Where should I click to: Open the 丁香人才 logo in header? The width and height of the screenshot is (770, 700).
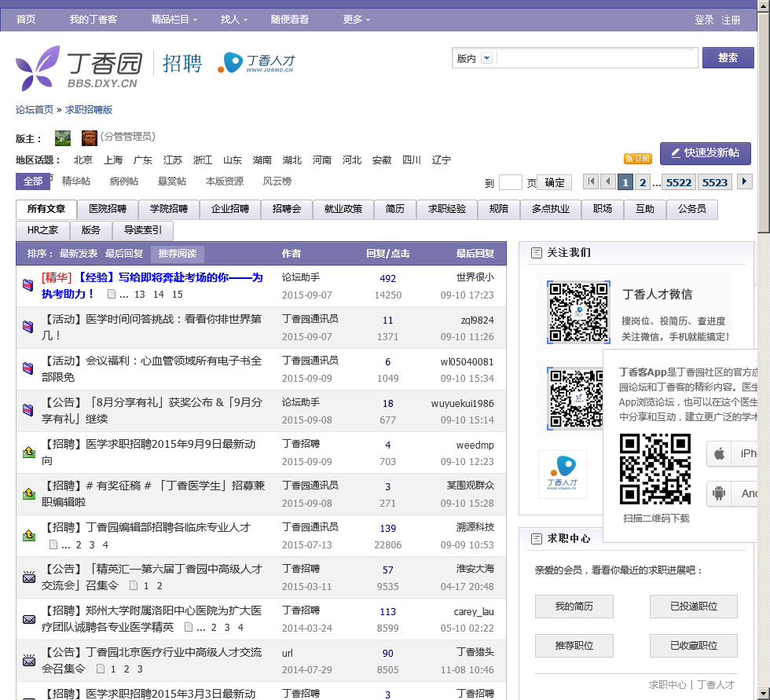click(256, 63)
